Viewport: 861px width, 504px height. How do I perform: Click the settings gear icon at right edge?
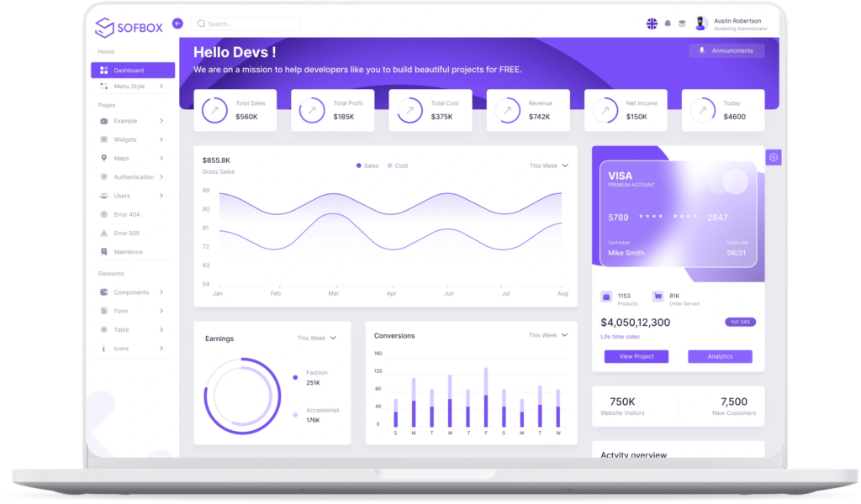(774, 157)
